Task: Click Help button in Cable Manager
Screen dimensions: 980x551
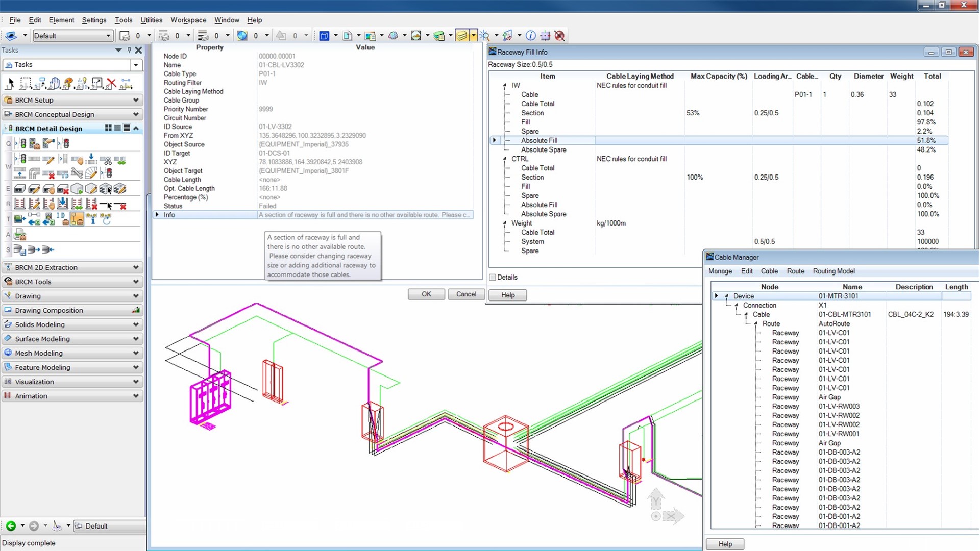Action: point(725,544)
